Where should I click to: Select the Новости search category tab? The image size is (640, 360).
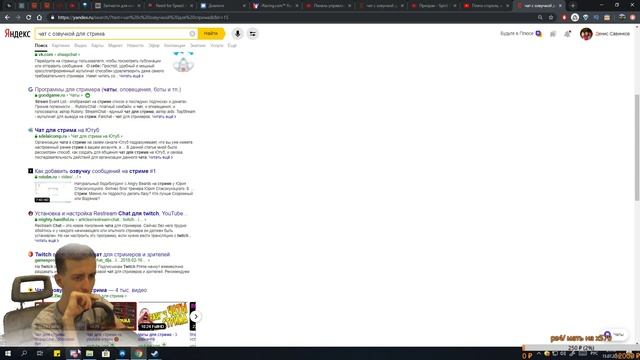click(135, 46)
